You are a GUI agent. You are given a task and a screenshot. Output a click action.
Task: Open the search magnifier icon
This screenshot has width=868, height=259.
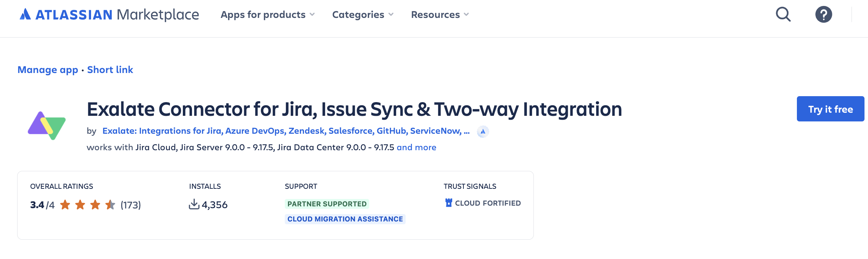pyautogui.click(x=783, y=14)
